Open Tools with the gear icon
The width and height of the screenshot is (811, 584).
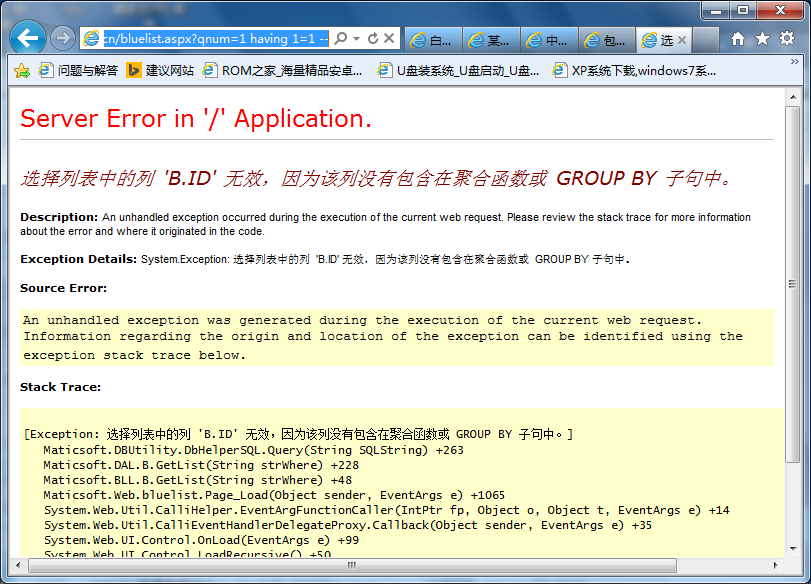coord(787,38)
